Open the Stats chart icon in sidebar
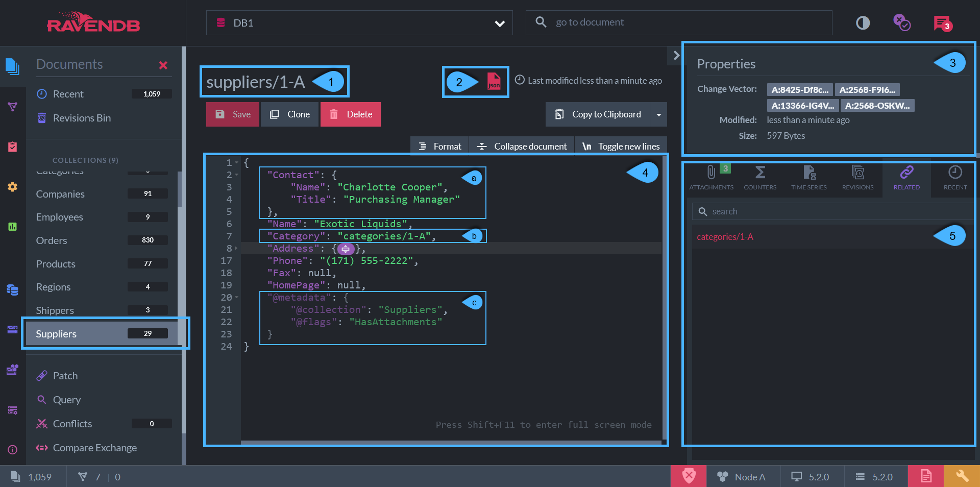980x487 pixels. (x=12, y=227)
